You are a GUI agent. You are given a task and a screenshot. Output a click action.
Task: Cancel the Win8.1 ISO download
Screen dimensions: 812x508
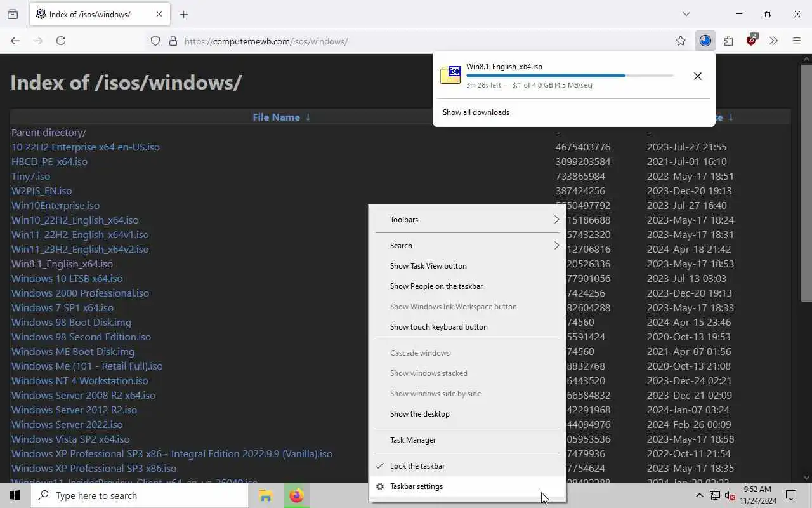pyautogui.click(x=697, y=76)
